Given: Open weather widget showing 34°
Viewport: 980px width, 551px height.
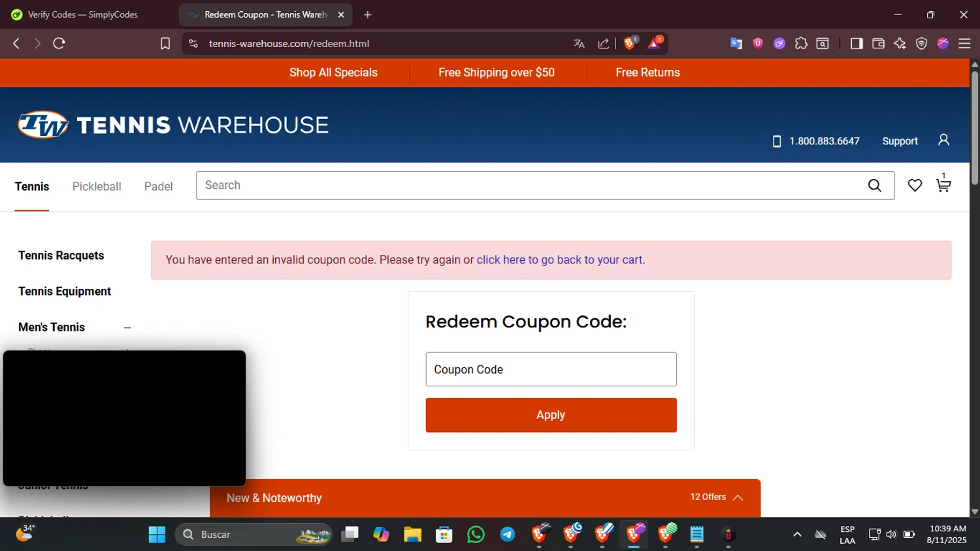Looking at the screenshot, I should [25, 533].
